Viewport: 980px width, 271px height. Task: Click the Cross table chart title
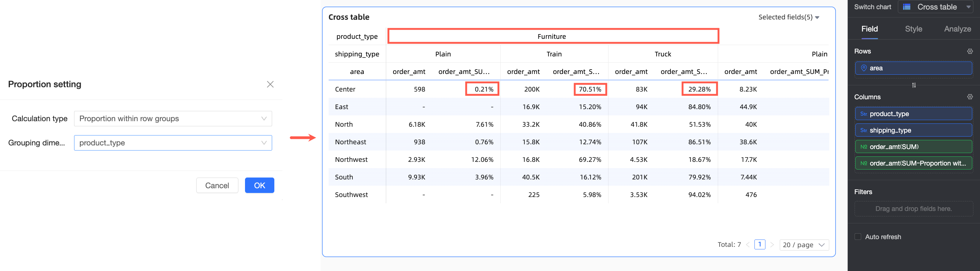349,17
